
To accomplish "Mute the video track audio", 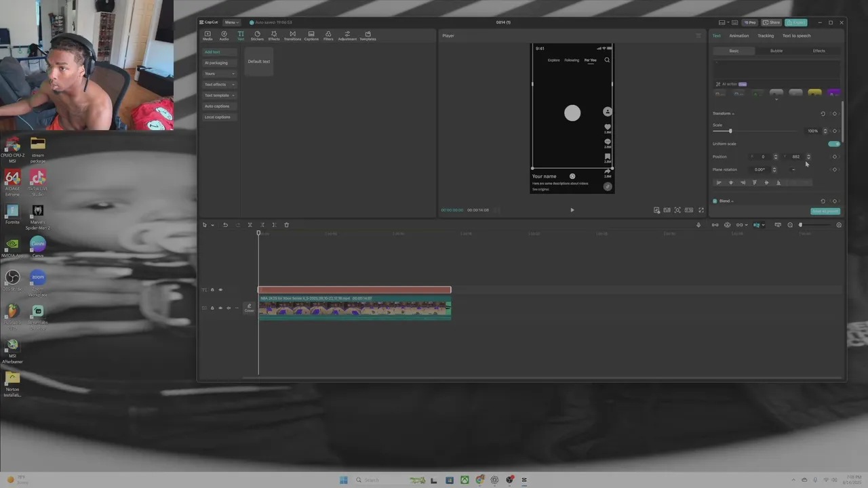I will [229, 308].
